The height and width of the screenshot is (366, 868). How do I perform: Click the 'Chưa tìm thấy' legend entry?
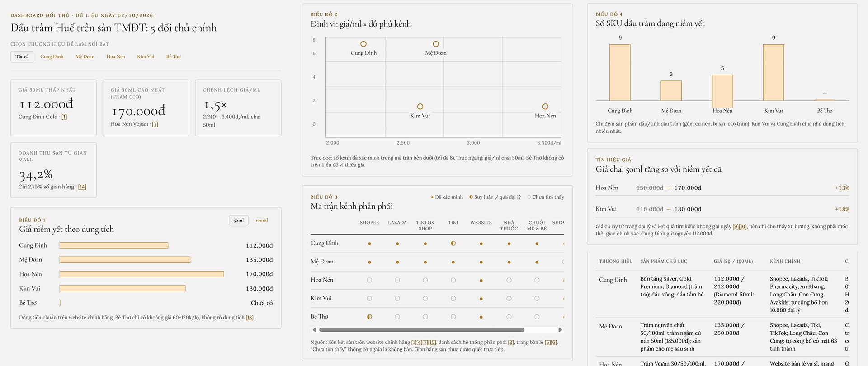(546, 197)
